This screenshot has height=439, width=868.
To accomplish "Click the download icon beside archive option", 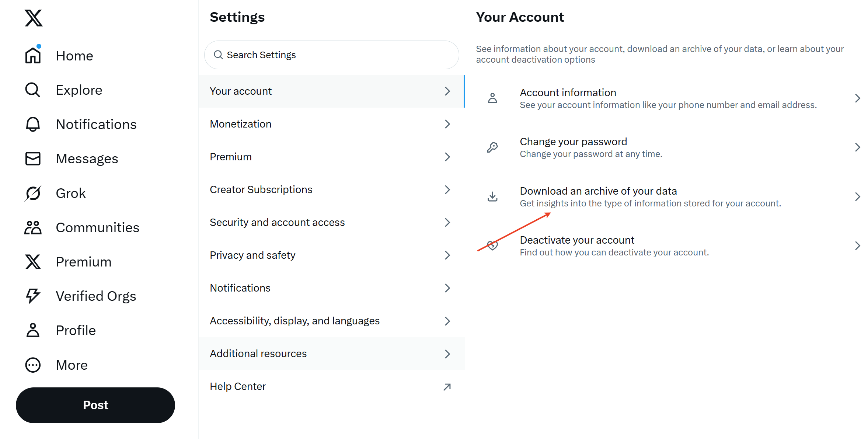I will [492, 197].
